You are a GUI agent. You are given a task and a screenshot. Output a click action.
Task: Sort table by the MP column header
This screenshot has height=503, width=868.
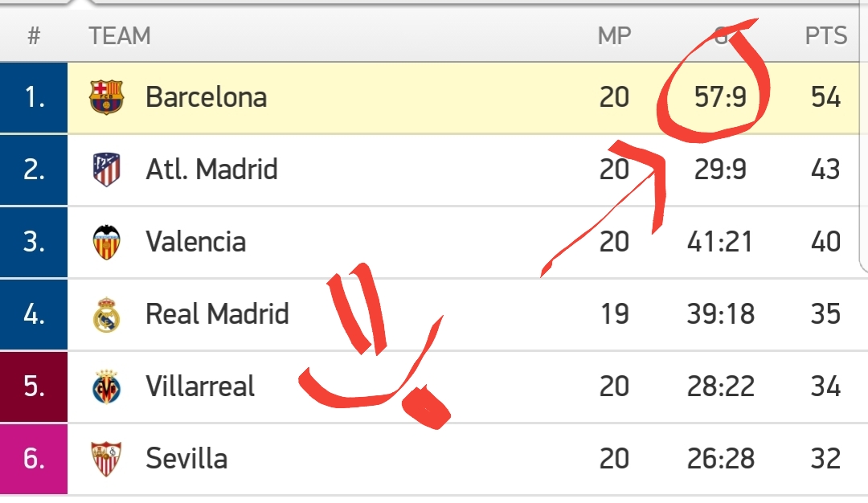615,36
